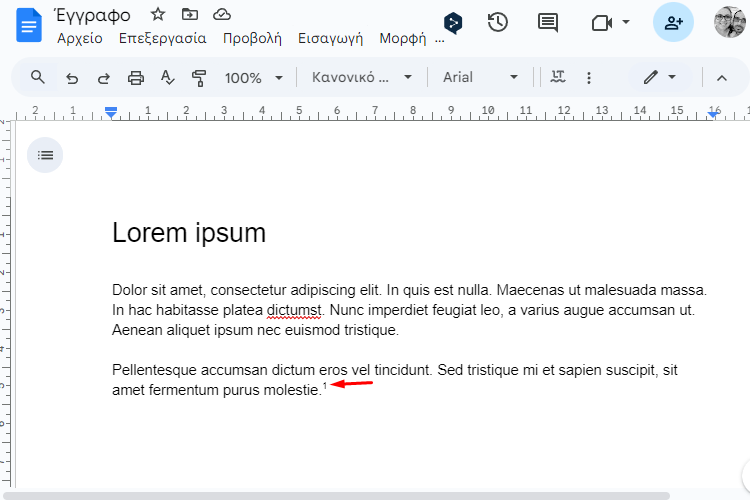The image size is (750, 500).
Task: Show the document outline button
Action: point(45,155)
